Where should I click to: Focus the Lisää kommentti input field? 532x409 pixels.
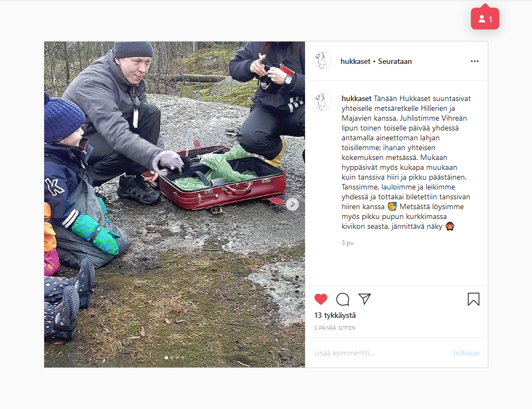tap(380, 353)
